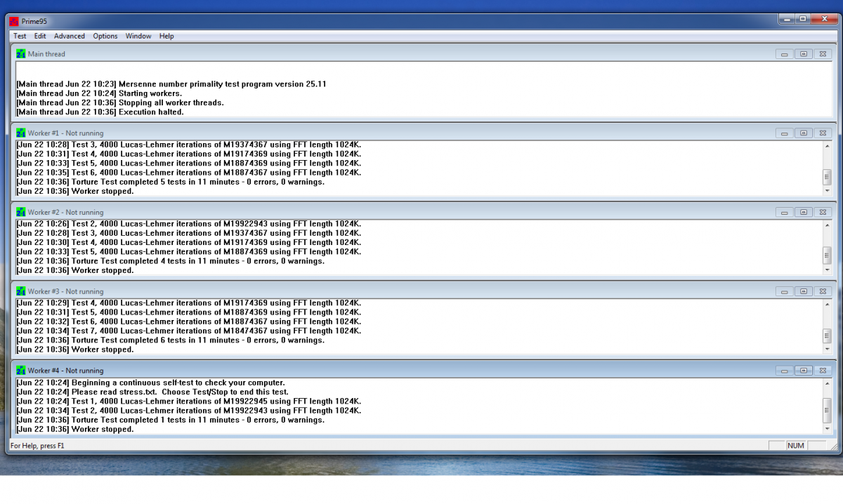Viewport: 843px width, 504px height.
Task: Click 'Torture Test completed 1 tests' line
Action: coord(170,420)
